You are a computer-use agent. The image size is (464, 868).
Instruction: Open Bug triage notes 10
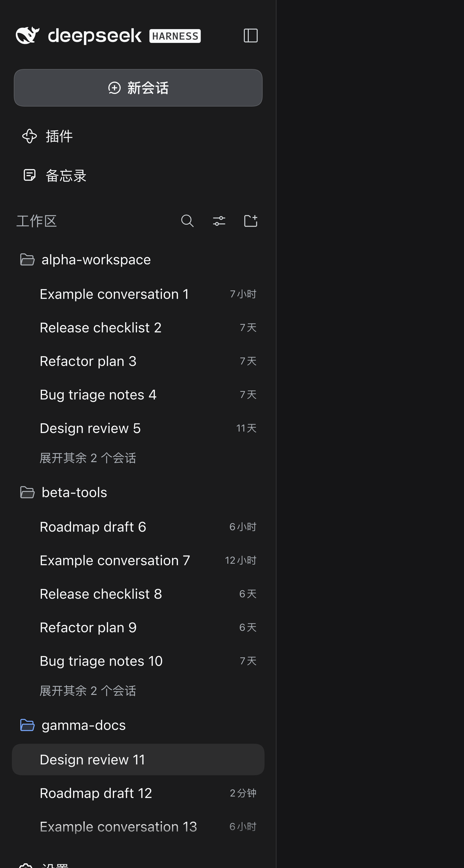point(138,661)
